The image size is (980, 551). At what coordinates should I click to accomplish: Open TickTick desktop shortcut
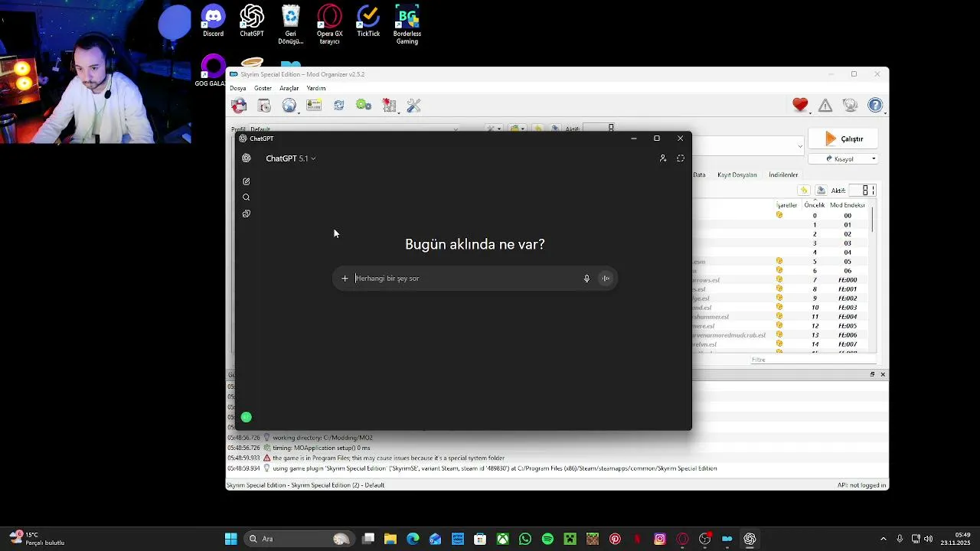click(368, 21)
